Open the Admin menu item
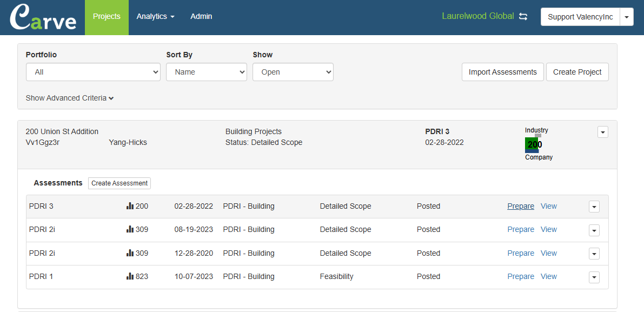Screen dimensions: 644x312 tap(201, 17)
